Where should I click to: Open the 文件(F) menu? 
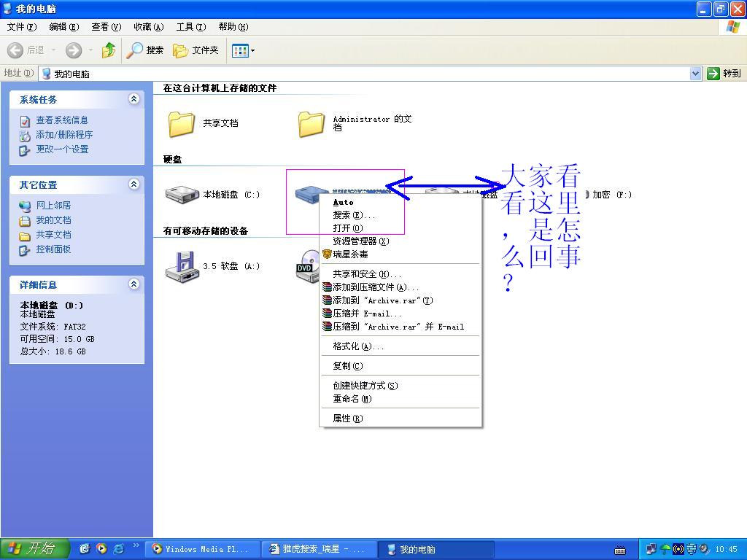(x=22, y=27)
